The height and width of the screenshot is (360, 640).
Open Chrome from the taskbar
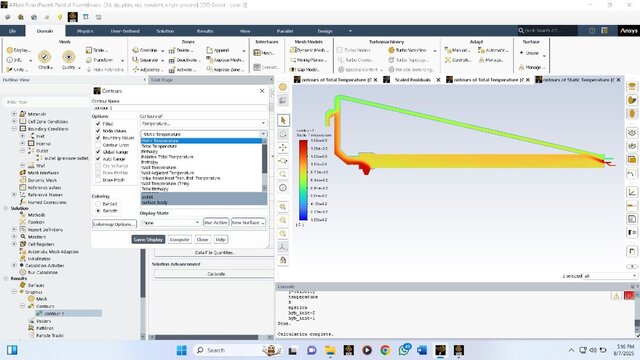click(385, 350)
